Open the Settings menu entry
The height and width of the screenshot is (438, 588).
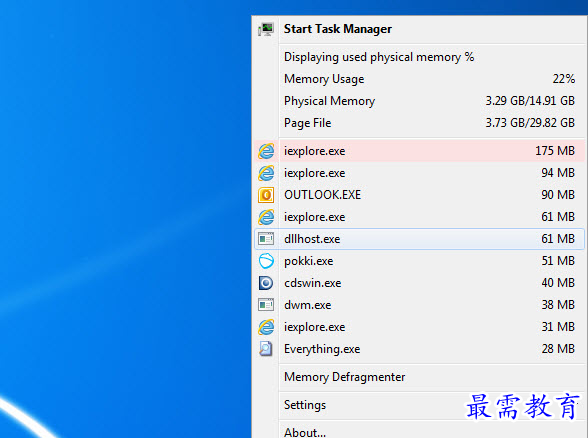click(420, 405)
